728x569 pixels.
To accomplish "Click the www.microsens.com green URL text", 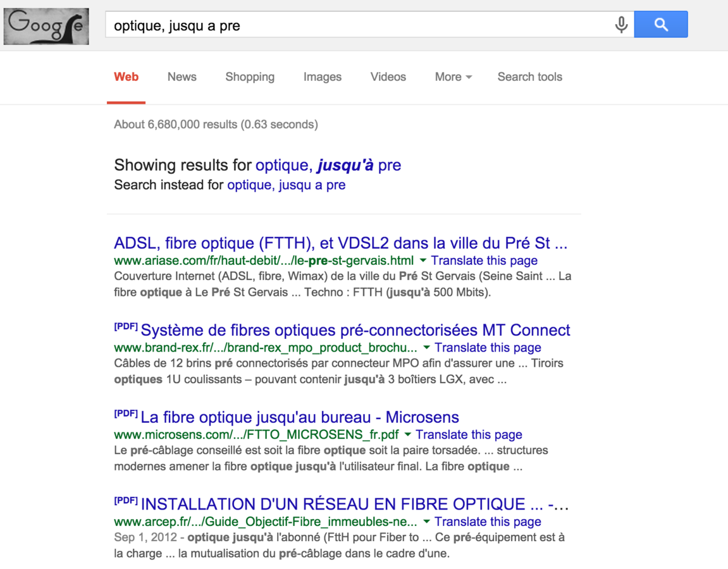I will click(256, 434).
